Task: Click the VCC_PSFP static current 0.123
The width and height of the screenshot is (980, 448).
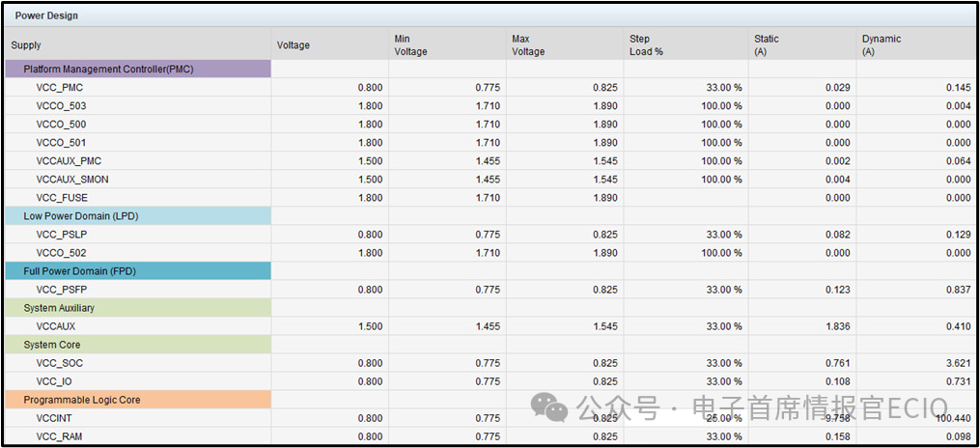Action: point(837,290)
